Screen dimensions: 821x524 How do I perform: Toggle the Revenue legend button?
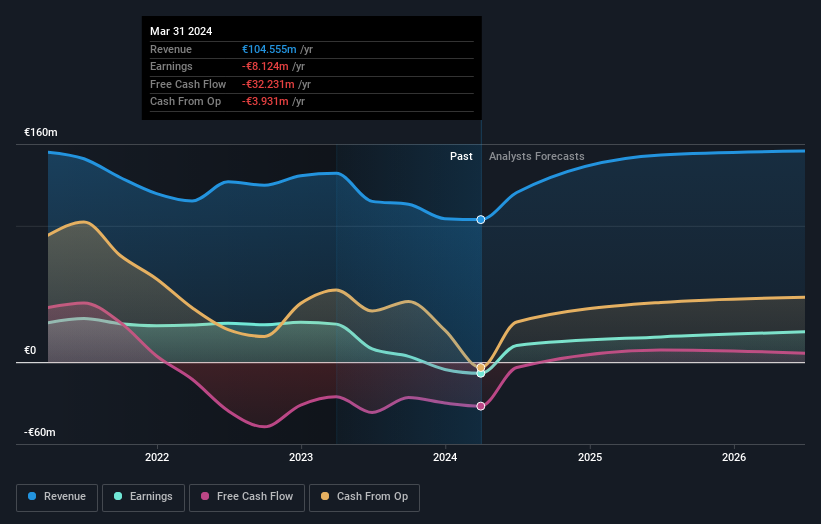[57, 497]
